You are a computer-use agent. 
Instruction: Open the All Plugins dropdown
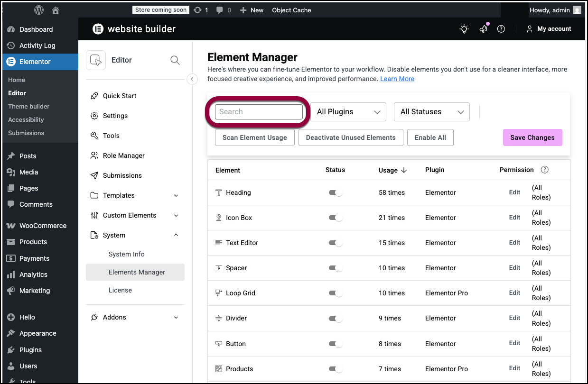coord(348,112)
